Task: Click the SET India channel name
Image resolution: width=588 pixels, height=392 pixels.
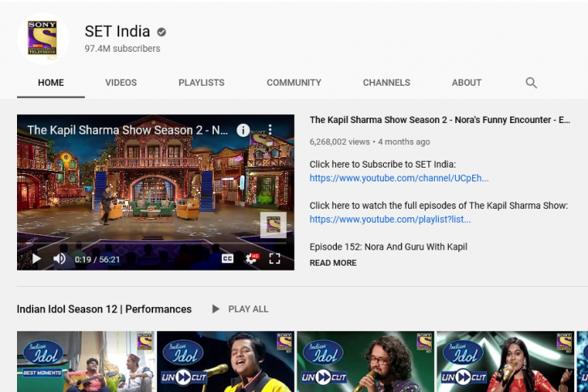Action: point(117,32)
